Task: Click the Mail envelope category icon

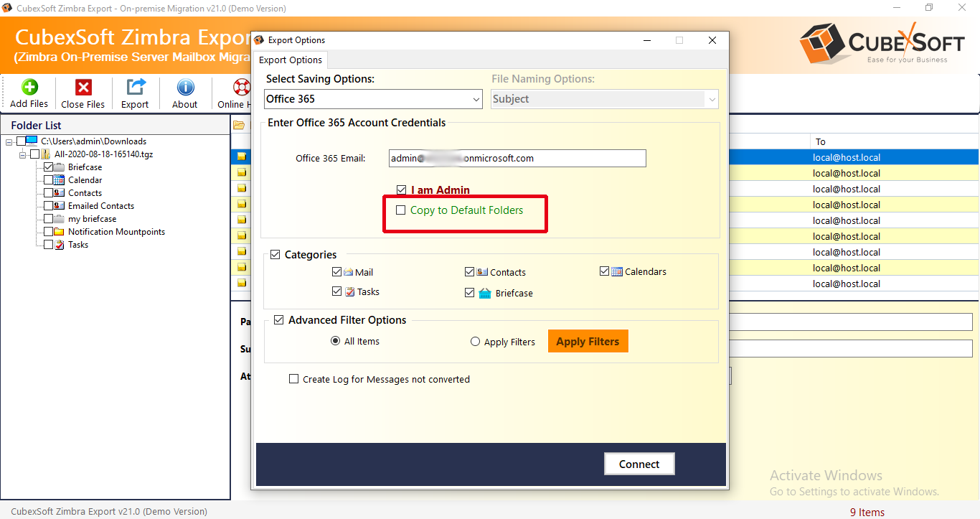Action: (348, 272)
